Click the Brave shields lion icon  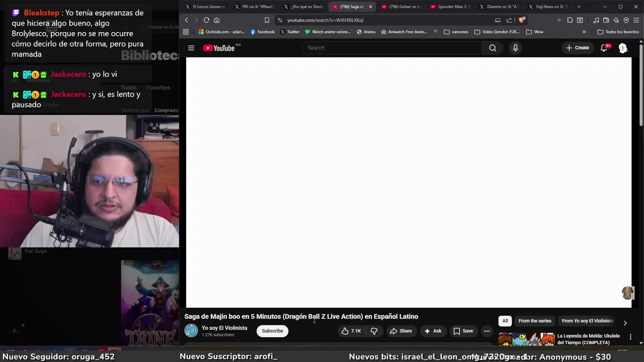click(522, 20)
